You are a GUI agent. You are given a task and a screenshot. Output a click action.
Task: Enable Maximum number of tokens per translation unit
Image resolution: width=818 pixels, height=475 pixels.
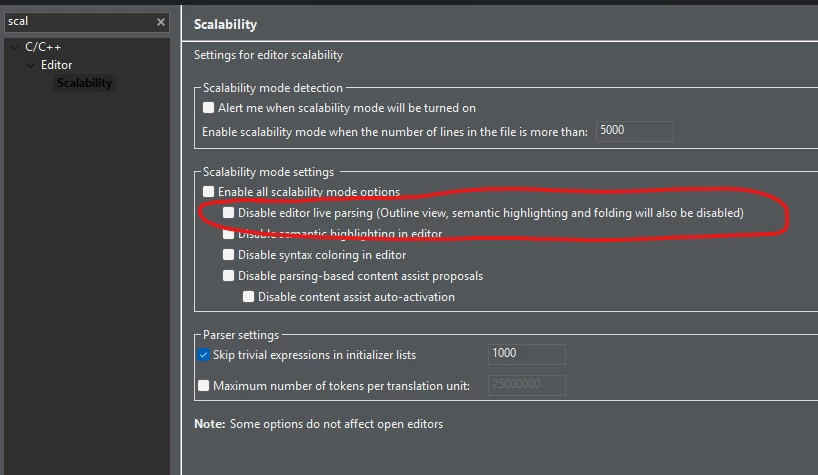click(203, 385)
